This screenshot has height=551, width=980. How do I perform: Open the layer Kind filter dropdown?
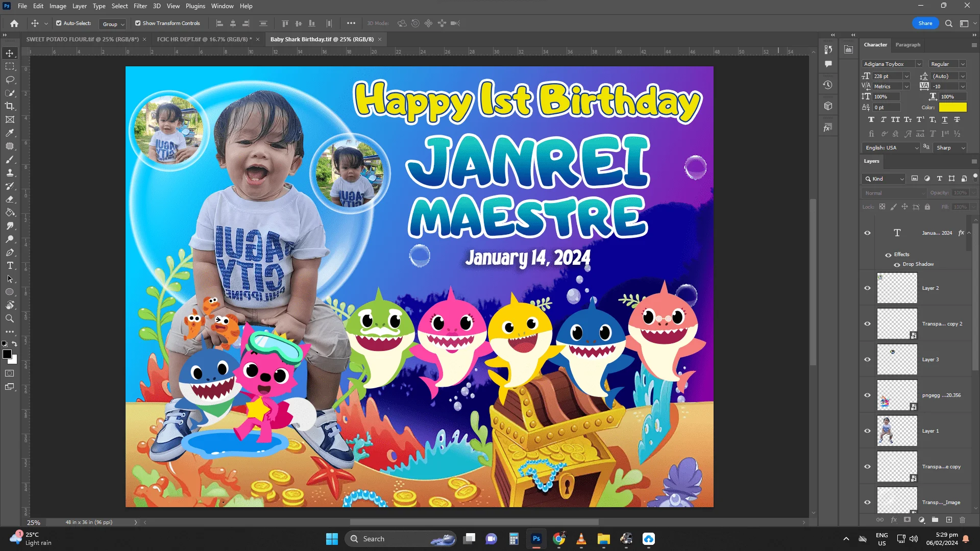[884, 179]
